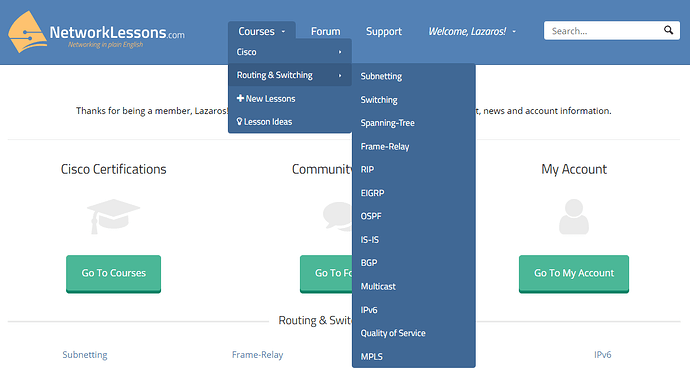This screenshot has height=374, width=690.
Task: Expand the Welcome, Lazaros! user menu
Action: tap(472, 31)
